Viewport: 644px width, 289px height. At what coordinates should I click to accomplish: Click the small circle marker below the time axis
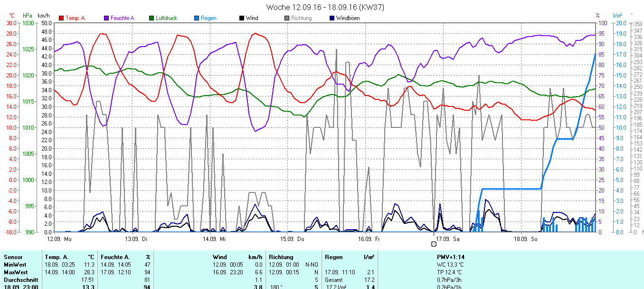pos(433,244)
